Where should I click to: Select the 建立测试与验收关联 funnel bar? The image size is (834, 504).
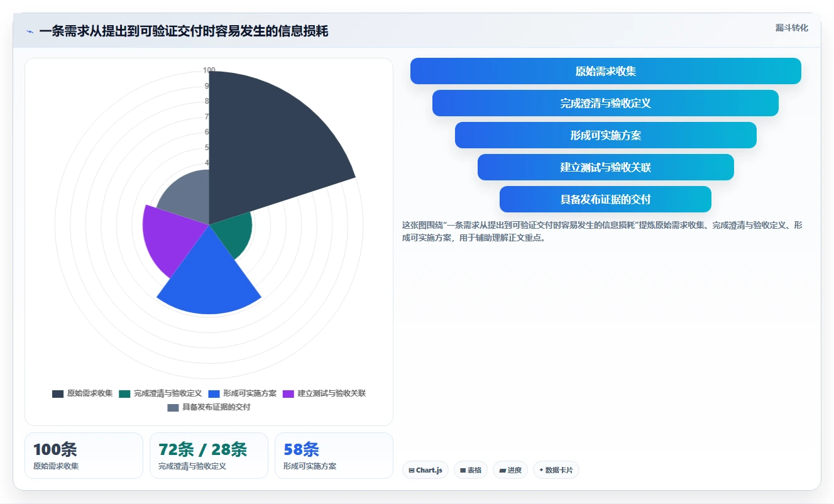tap(606, 167)
